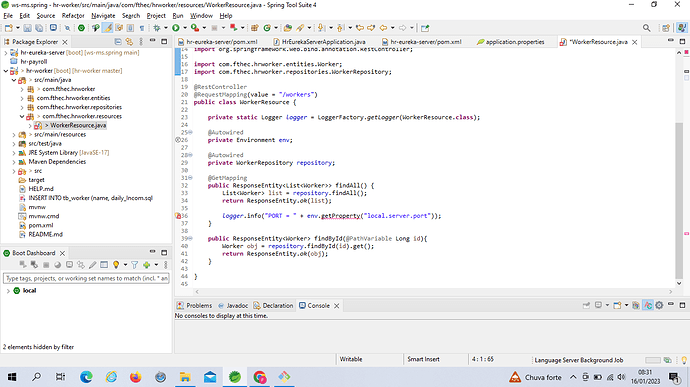Open the magnifier Search icon in top toolbar
Screen dimensions: 690x387
point(646,28)
